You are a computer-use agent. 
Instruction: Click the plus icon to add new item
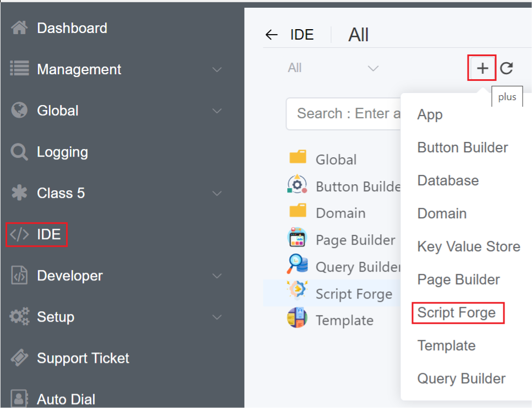pyautogui.click(x=482, y=68)
